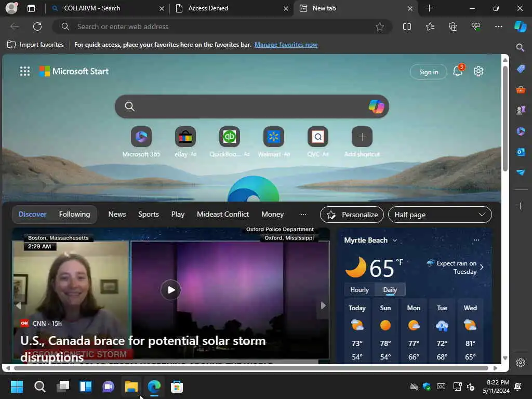
Task: Open weather card more options
Action: pyautogui.click(x=476, y=240)
